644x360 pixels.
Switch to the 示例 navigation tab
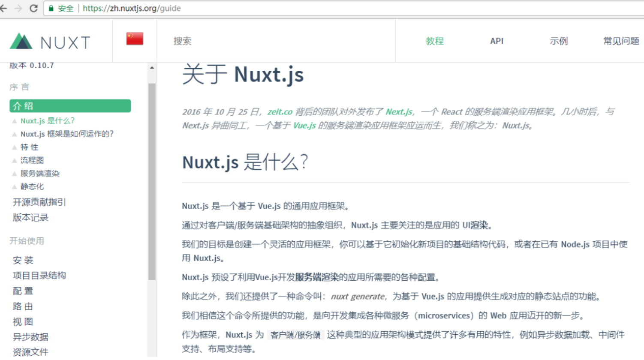[559, 41]
